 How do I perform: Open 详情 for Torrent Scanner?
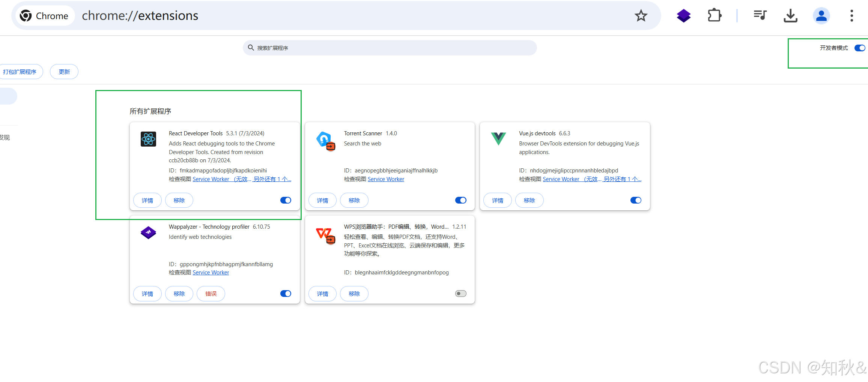point(322,200)
